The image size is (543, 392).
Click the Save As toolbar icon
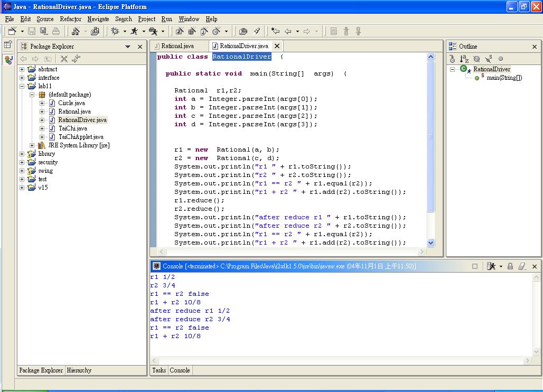click(x=44, y=31)
